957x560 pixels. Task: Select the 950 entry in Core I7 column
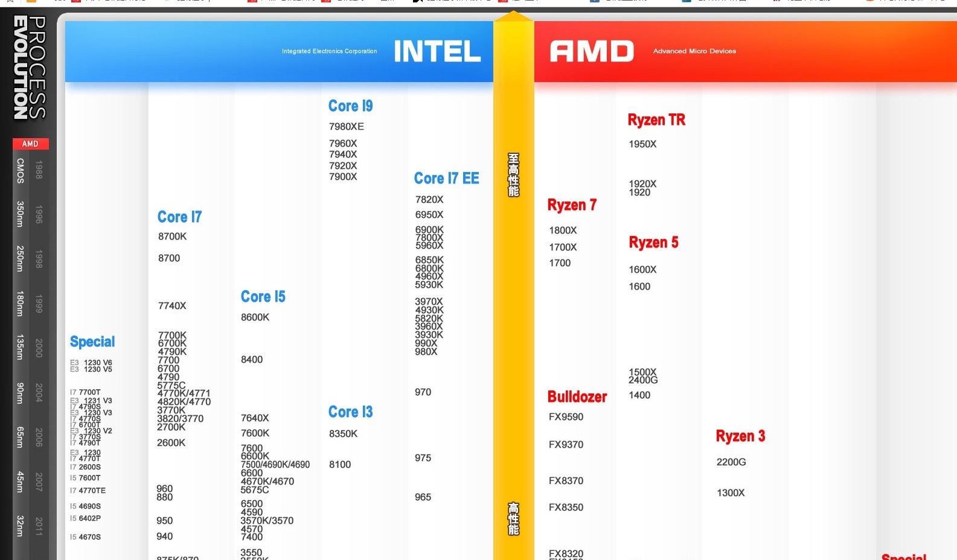[165, 521]
